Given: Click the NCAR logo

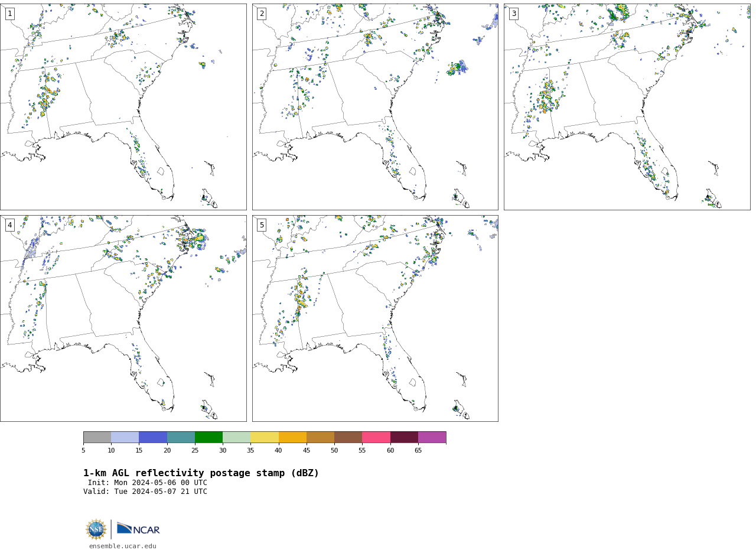Looking at the screenshot, I should coord(138,529).
